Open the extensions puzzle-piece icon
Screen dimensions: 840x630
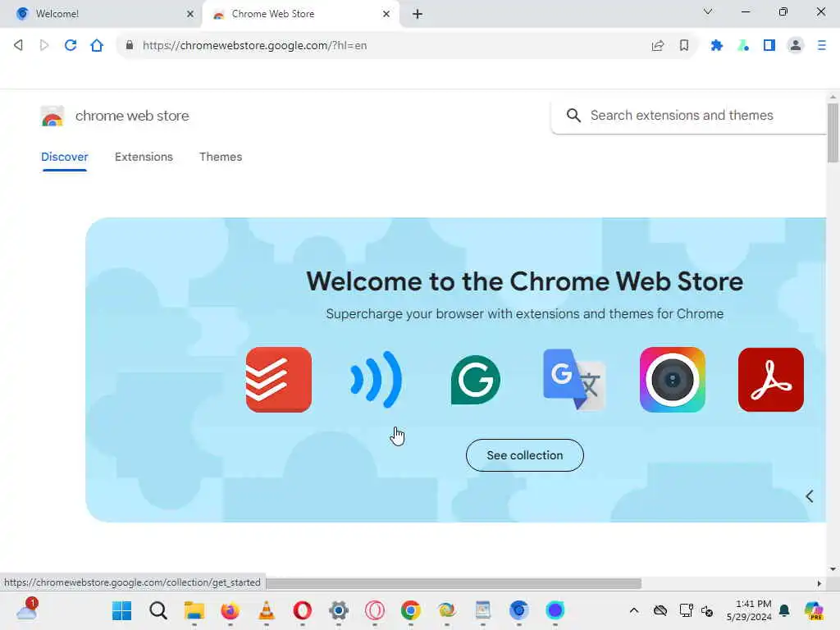click(x=717, y=46)
